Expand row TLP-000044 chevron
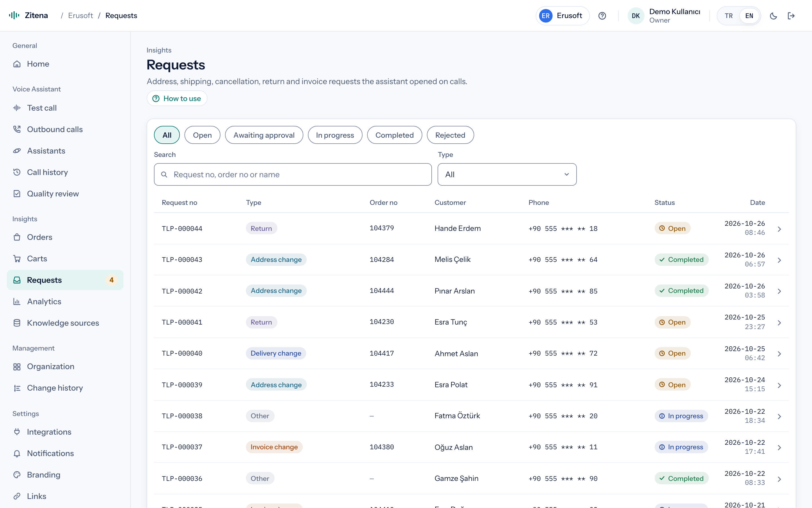812x508 pixels. 780,229
